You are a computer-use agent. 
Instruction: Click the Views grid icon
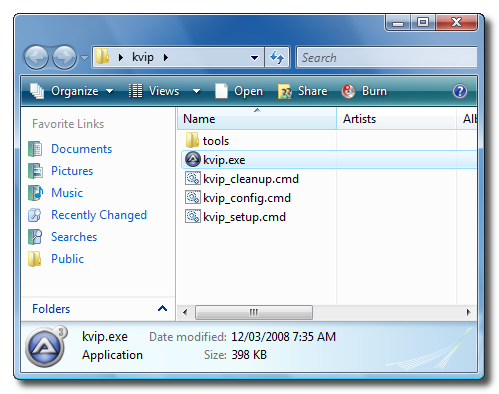(135, 91)
